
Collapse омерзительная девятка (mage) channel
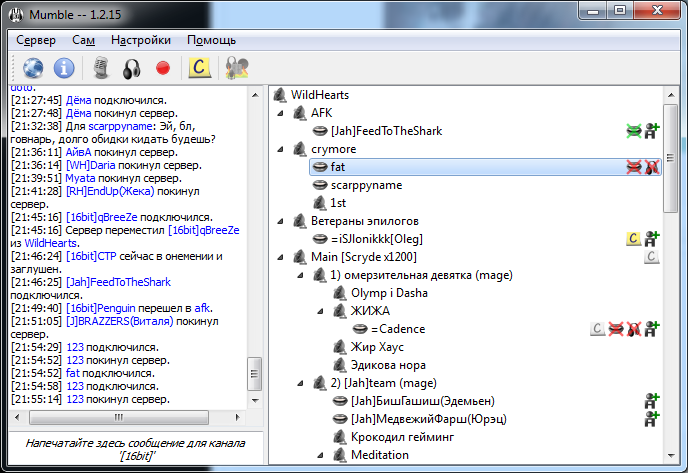[x=301, y=276]
